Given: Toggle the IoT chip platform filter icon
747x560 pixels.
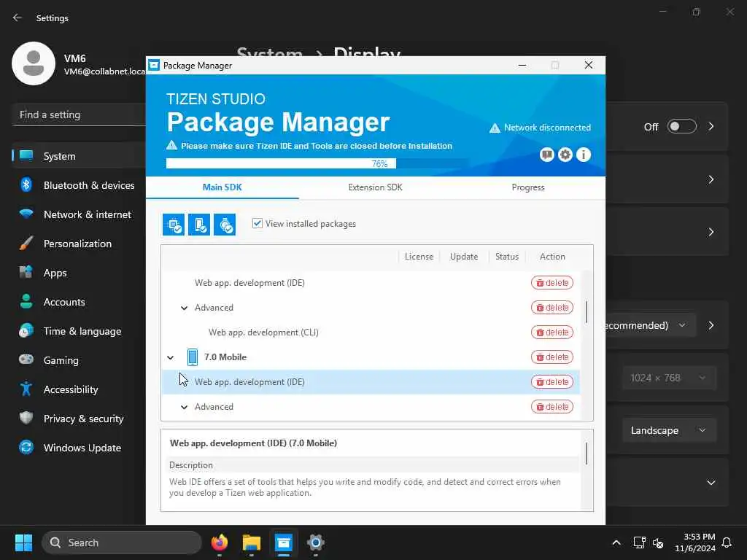Looking at the screenshot, I should click(174, 225).
